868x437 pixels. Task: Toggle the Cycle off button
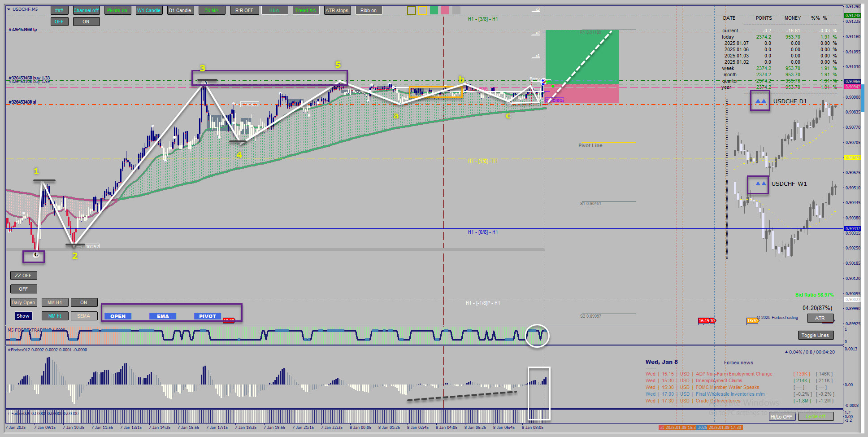point(816,416)
